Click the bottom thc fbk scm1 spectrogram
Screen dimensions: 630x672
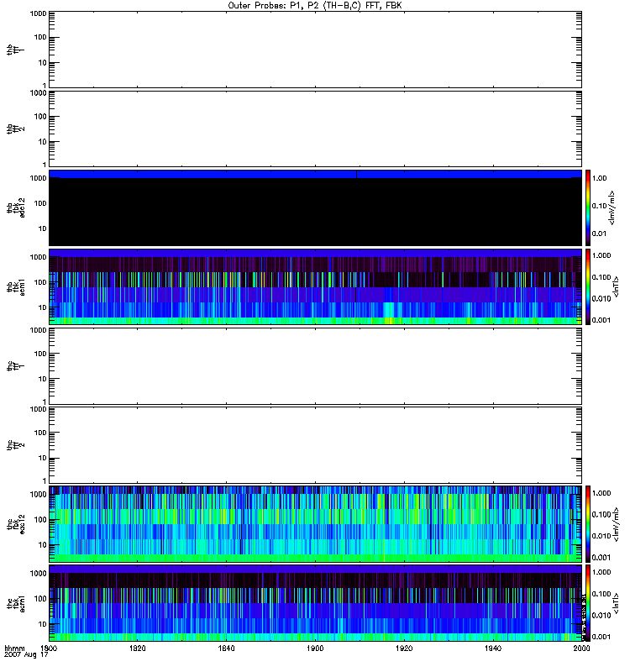(315, 603)
